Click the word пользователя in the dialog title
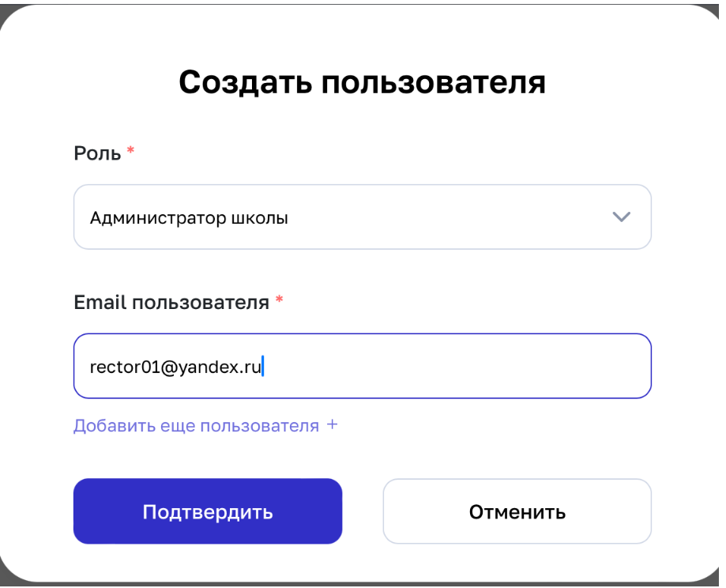 click(x=433, y=83)
